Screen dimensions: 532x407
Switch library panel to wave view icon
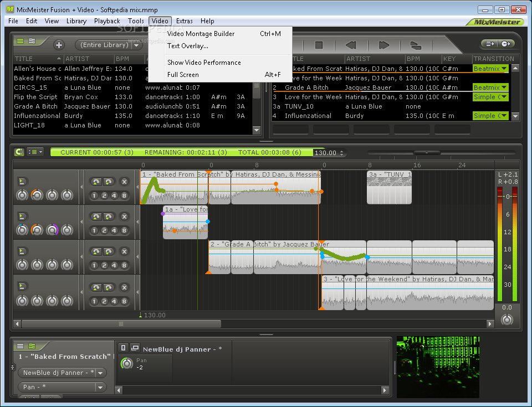tap(32, 41)
